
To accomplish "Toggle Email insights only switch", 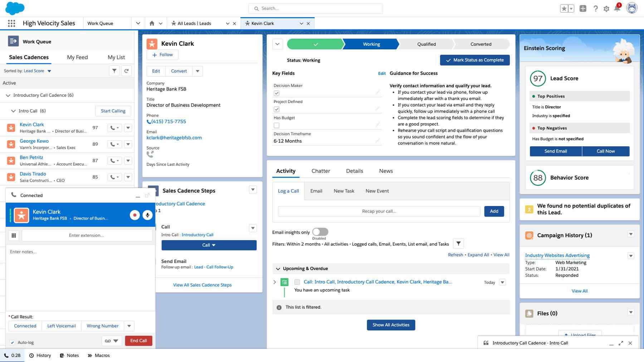I will pyautogui.click(x=320, y=232).
